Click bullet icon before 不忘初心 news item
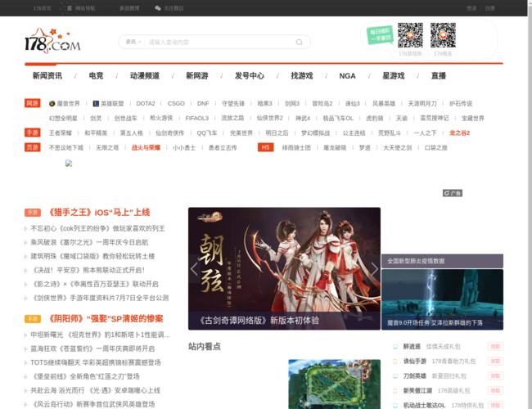Viewport: 532px width, 409px height. (25, 229)
